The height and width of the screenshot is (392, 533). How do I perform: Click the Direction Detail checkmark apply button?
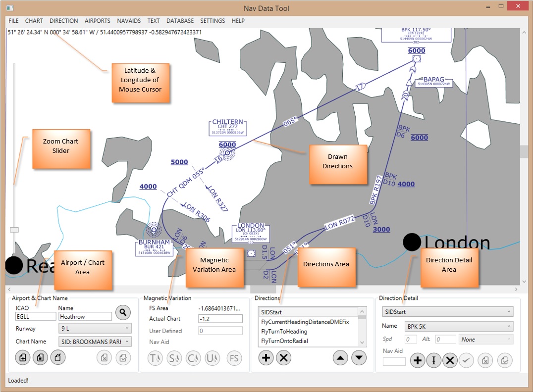pyautogui.click(x=467, y=360)
